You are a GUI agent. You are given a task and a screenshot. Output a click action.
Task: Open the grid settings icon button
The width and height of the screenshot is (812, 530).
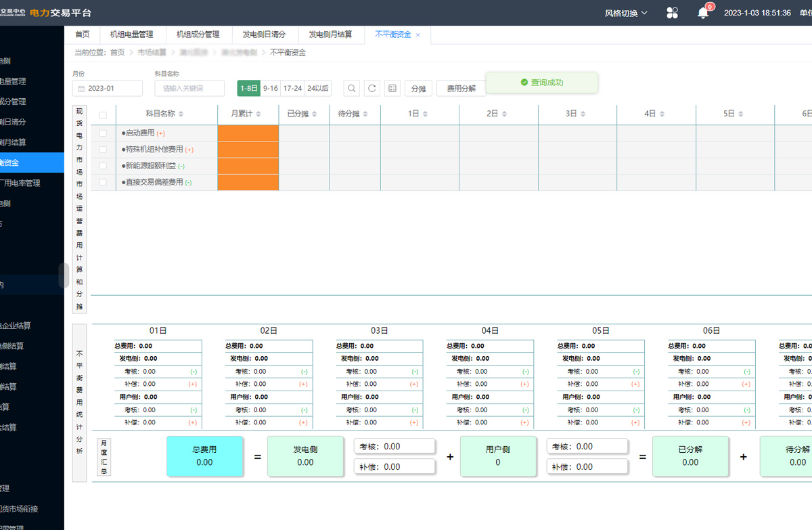pos(392,88)
